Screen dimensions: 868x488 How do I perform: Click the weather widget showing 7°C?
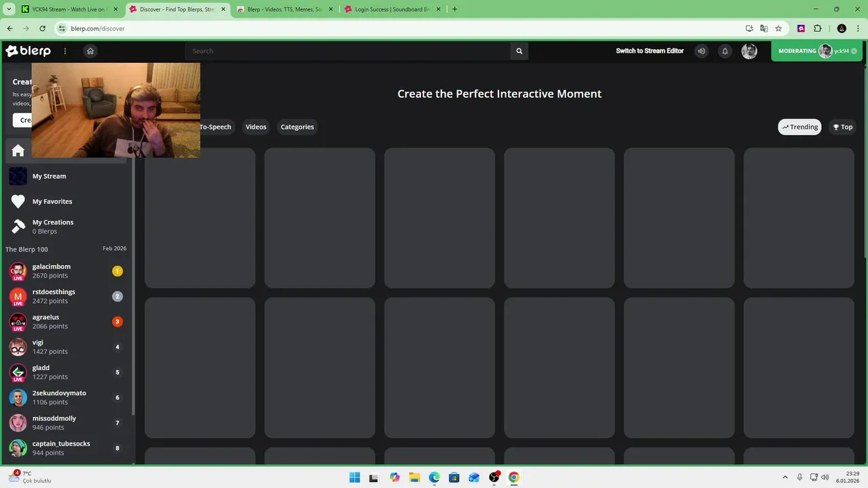(30, 477)
